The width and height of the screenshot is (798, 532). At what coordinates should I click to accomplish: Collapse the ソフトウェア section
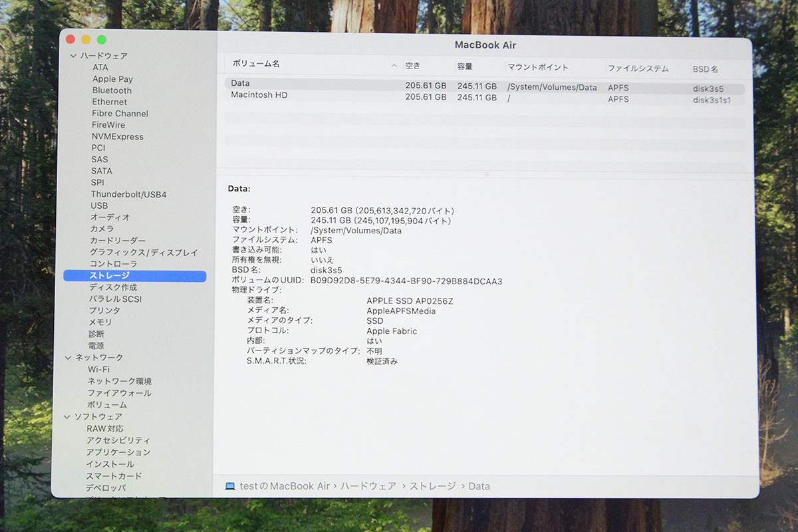pos(67,417)
